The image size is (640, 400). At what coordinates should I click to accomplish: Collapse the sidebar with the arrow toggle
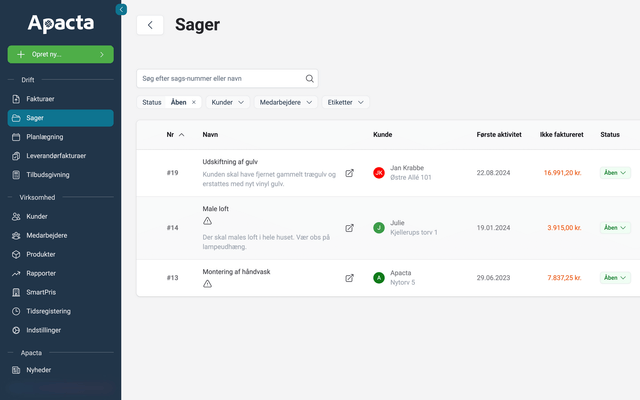pos(122,9)
